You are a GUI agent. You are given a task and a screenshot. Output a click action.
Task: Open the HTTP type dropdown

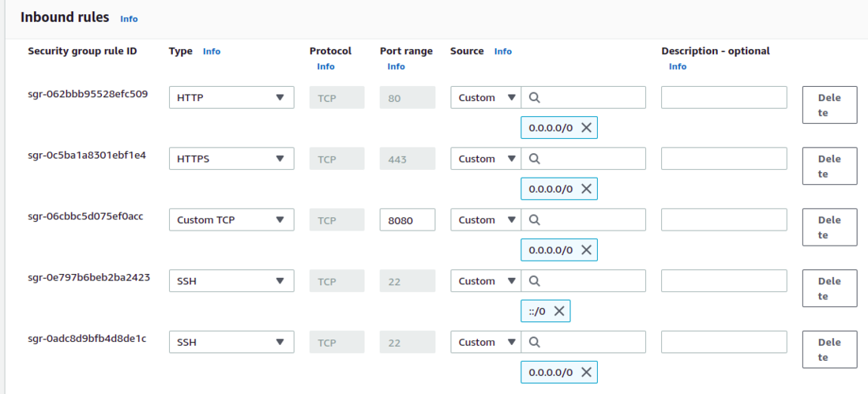click(x=231, y=98)
